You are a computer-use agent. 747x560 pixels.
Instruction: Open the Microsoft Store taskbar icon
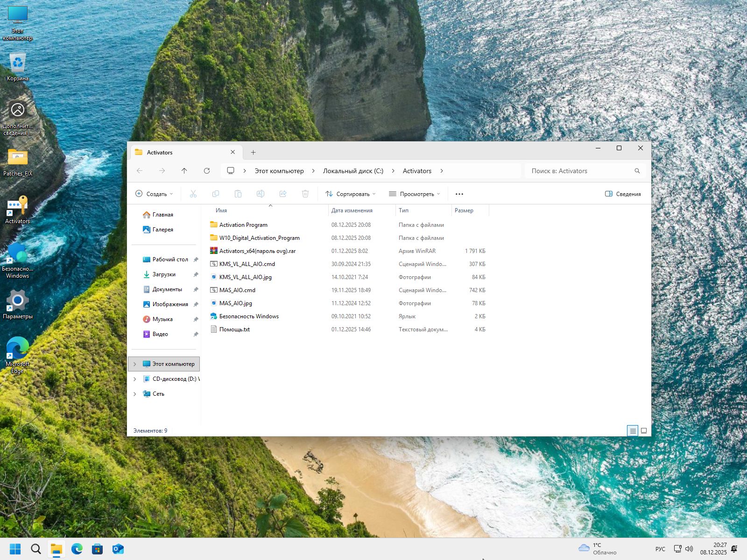(x=98, y=549)
